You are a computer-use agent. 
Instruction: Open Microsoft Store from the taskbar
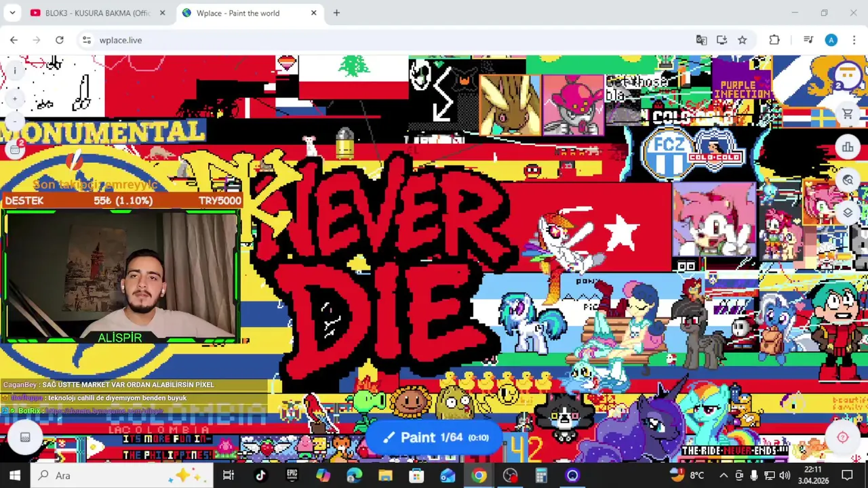click(x=416, y=475)
